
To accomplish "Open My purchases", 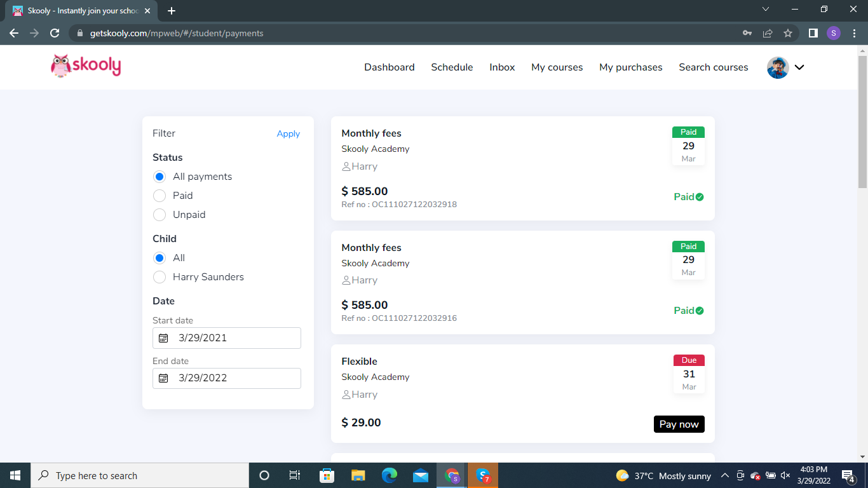I will coord(630,67).
